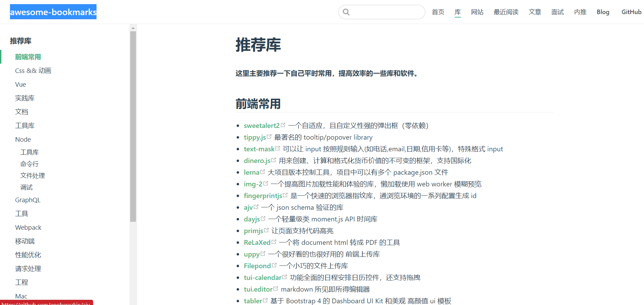Open top-level 工具库 sidebar entry
The width and height of the screenshot is (644, 305).
point(25,126)
